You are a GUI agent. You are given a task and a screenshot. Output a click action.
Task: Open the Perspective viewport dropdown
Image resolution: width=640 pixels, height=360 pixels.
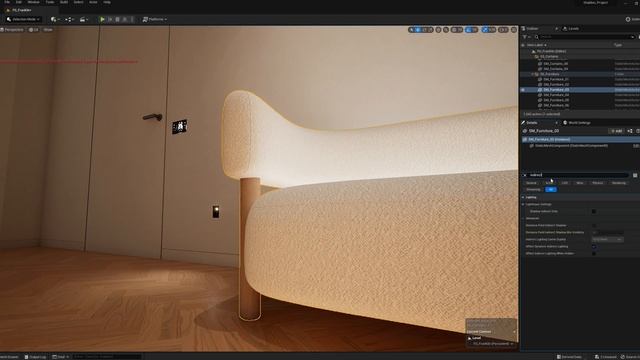click(12, 30)
